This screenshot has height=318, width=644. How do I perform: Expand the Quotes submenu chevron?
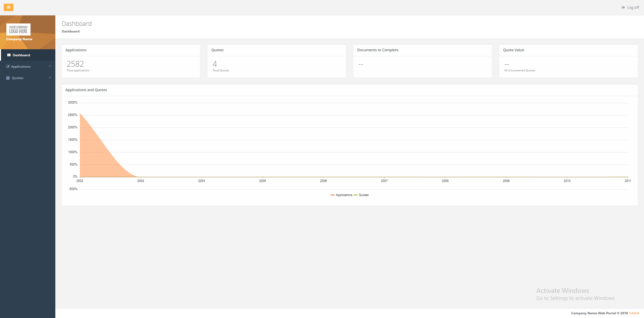point(50,77)
